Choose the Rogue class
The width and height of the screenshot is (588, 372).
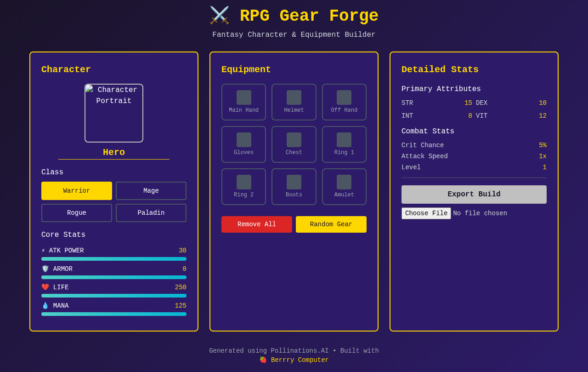coord(77,213)
